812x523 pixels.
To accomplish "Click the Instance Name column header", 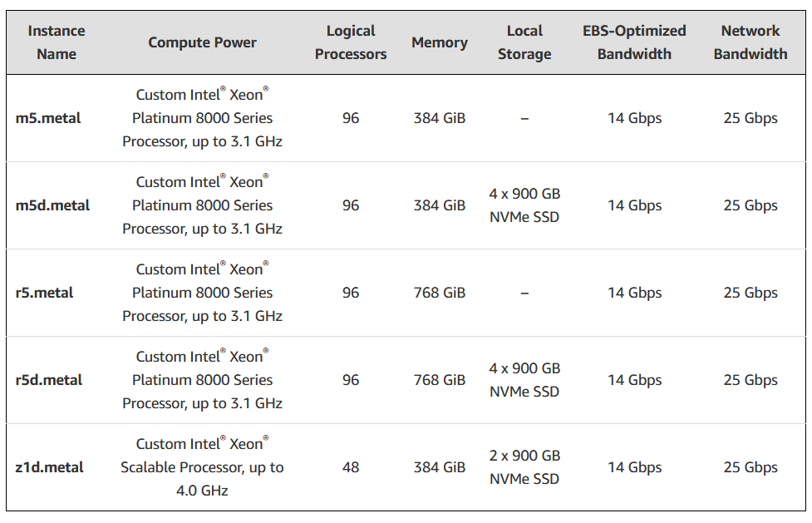I will coord(57,42).
